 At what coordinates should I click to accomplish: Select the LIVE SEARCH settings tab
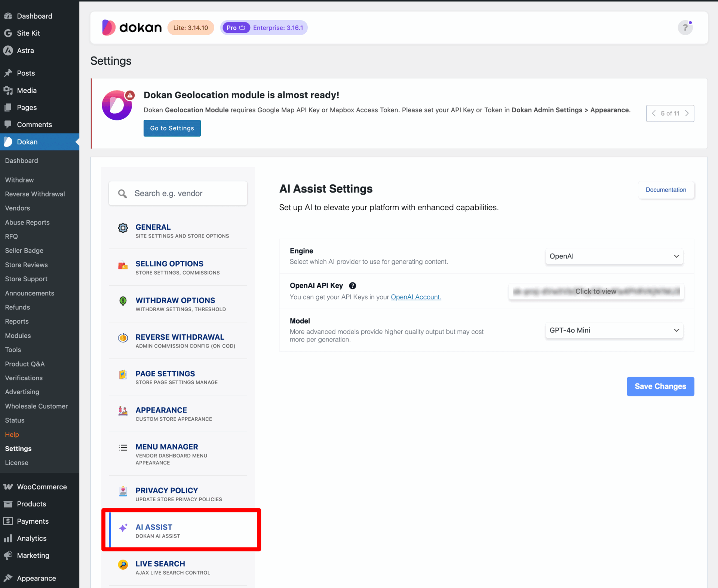[178, 567]
